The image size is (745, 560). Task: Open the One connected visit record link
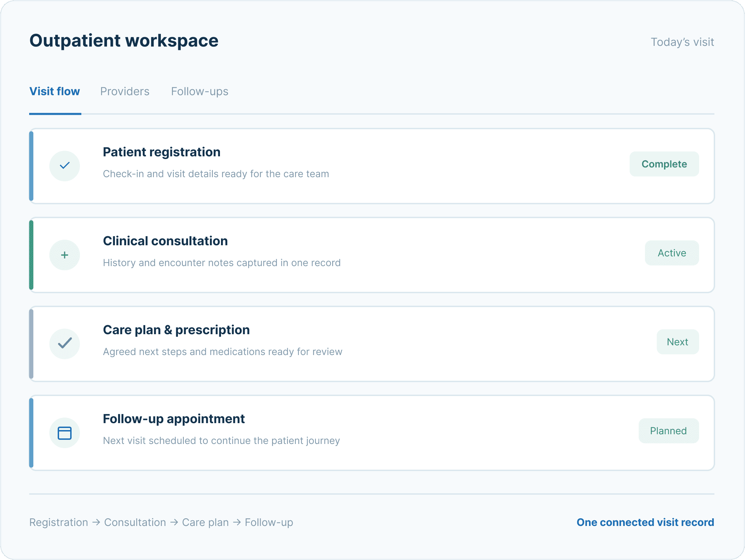645,522
